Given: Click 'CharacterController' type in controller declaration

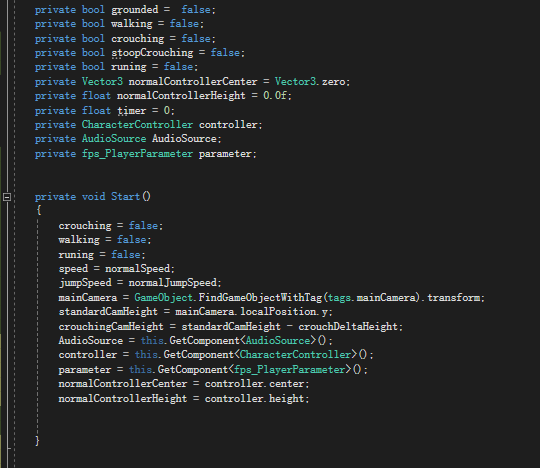Looking at the screenshot, I should 137,125.
